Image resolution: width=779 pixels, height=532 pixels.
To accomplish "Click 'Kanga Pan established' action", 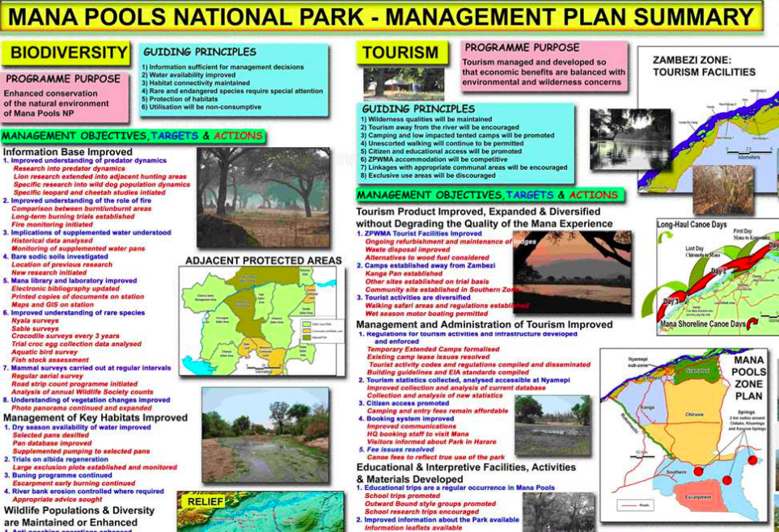I will (404, 273).
